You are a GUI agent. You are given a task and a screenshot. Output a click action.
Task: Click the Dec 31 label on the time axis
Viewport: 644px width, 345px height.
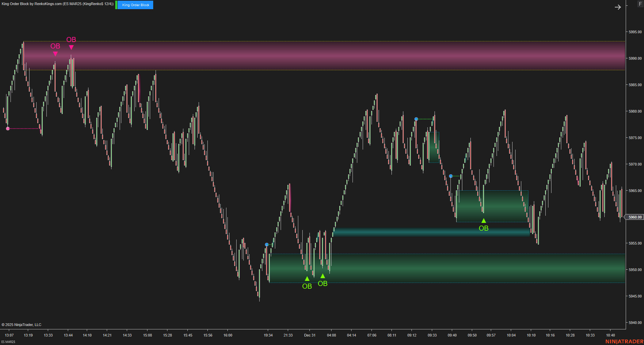click(x=309, y=335)
